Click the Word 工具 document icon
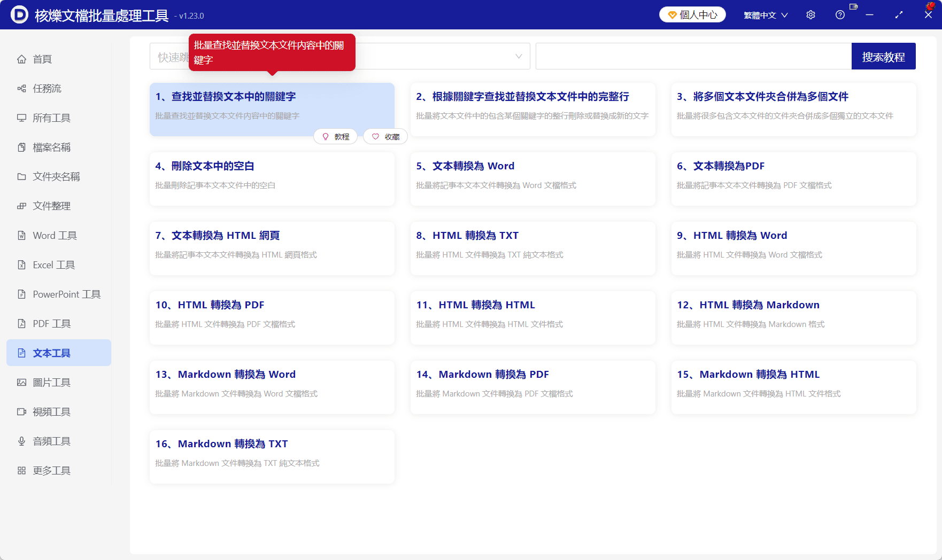Viewport: 942px width, 560px height. 21,236
